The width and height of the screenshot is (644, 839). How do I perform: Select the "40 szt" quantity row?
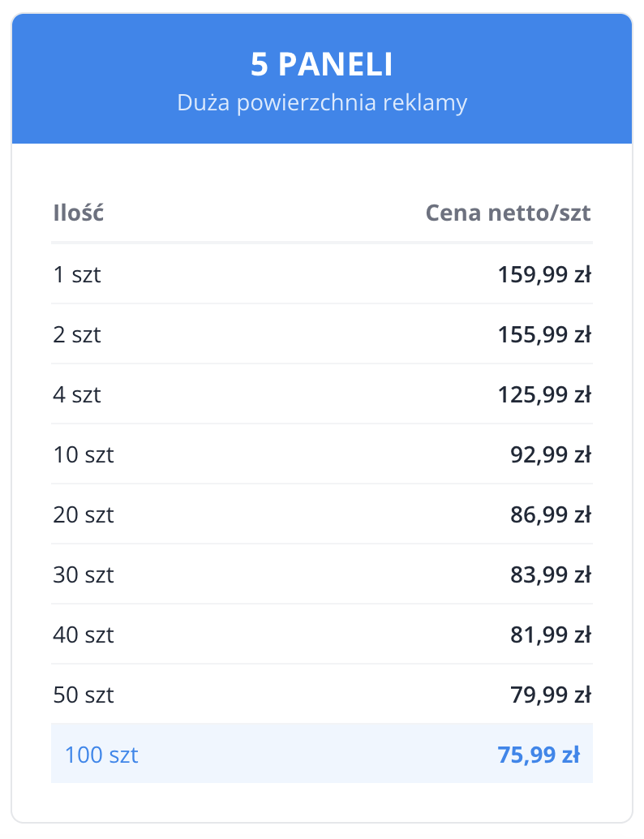coord(84,635)
